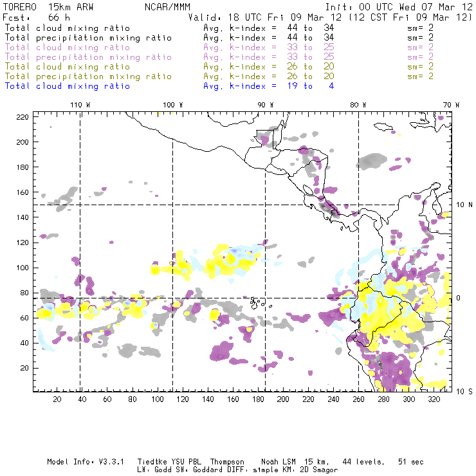Click the purple 'Avg. k-index = 33 to 25' on cloud row
This screenshot has height=476, width=476.
pos(269,48)
